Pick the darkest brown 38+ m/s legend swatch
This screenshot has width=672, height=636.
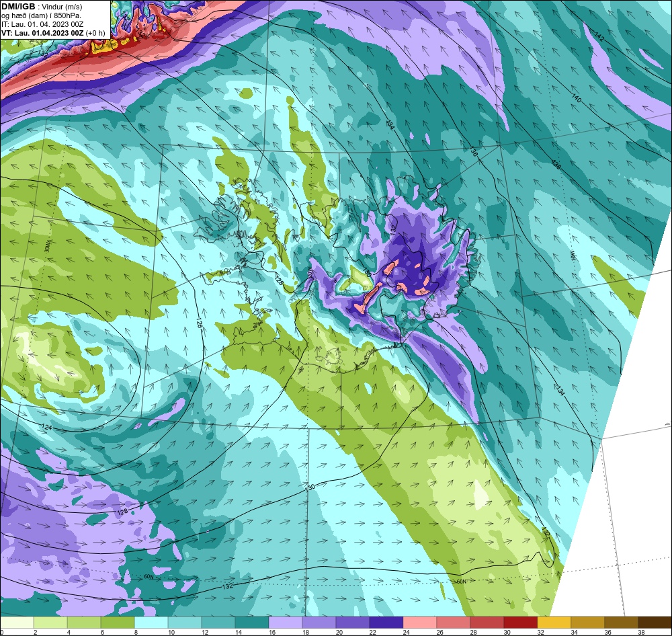[x=655, y=622]
